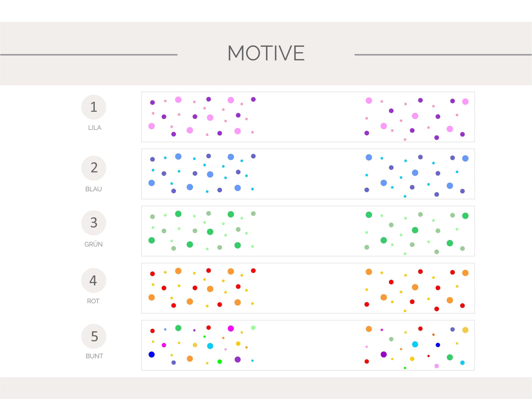Click the GRÜN label

[x=94, y=244]
